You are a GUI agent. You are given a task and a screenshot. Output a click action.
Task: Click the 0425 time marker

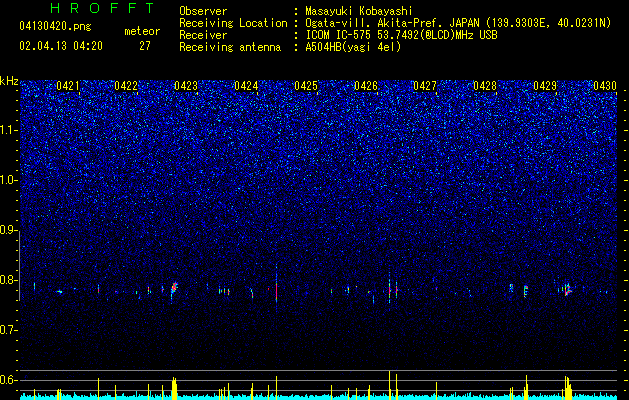click(306, 85)
